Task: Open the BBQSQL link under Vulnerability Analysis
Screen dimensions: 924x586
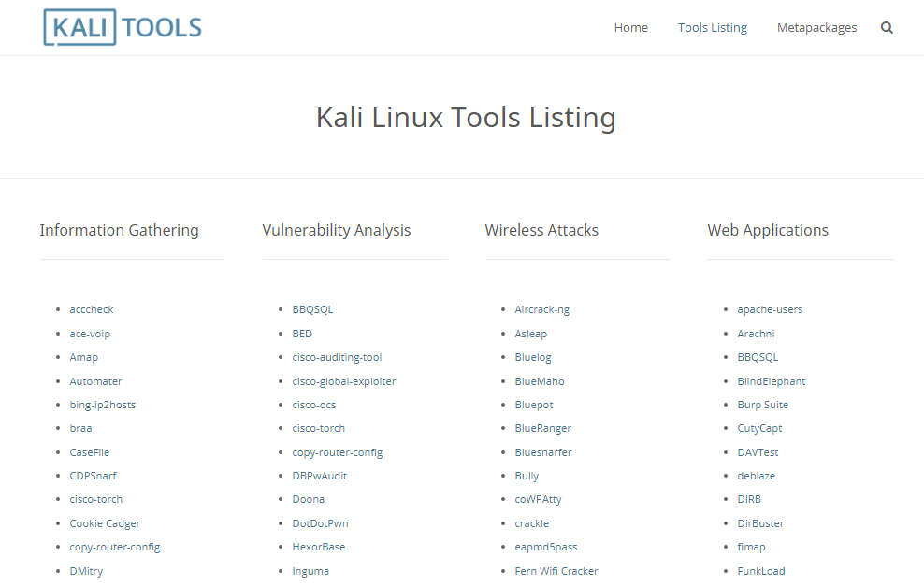Action: 312,308
